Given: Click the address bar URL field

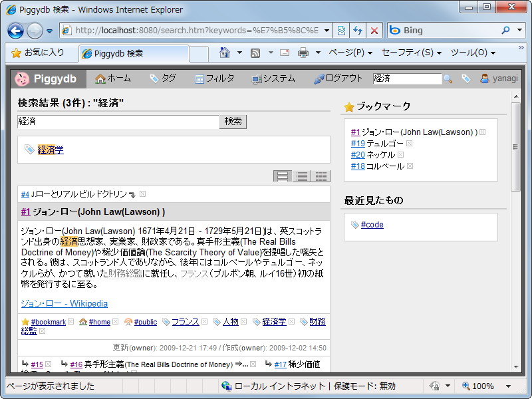Looking at the screenshot, I should coord(197,31).
